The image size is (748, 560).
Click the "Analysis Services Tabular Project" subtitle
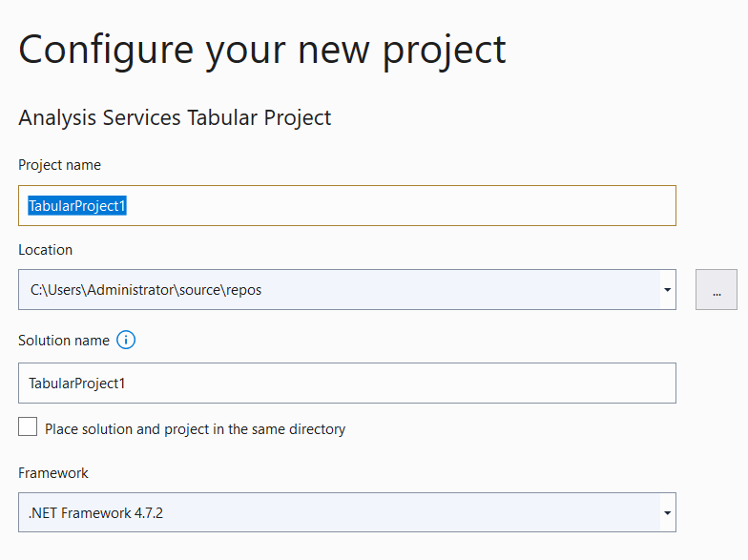click(175, 118)
